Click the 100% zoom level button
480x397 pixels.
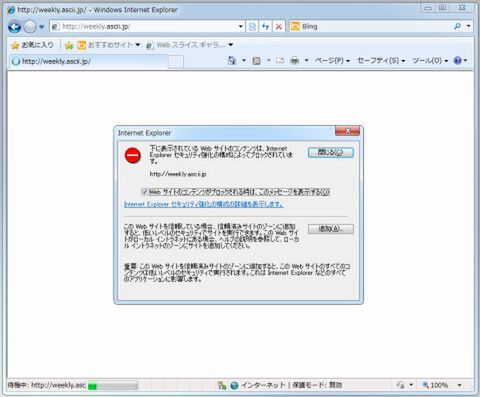coord(435,385)
